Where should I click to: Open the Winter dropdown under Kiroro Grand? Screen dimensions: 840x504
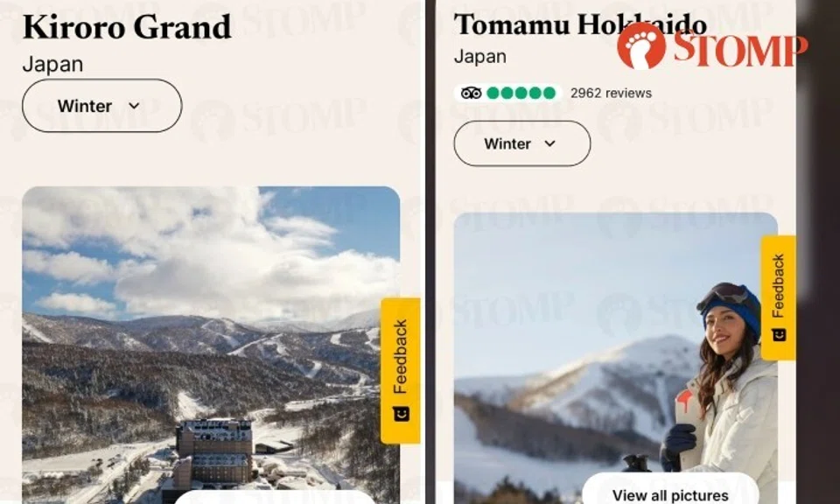[x=101, y=106]
